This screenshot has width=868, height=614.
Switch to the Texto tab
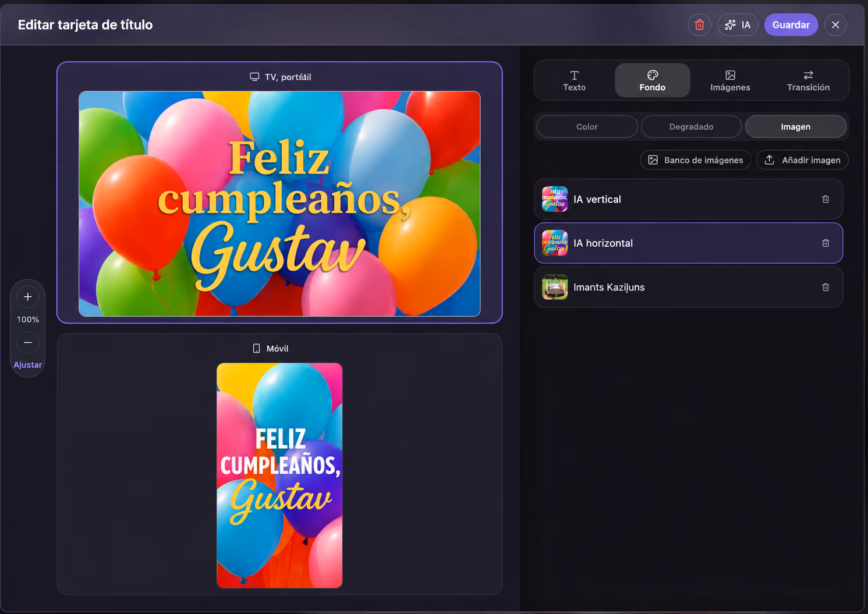tap(575, 80)
